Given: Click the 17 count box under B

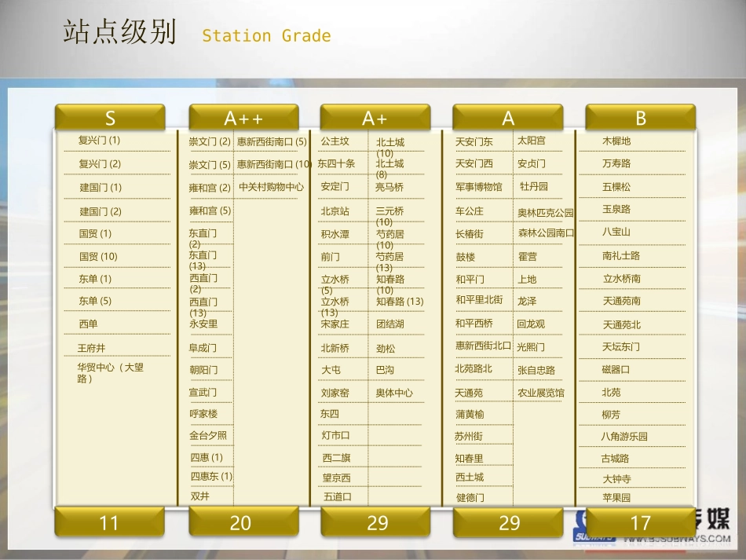Looking at the screenshot, I should 640,522.
